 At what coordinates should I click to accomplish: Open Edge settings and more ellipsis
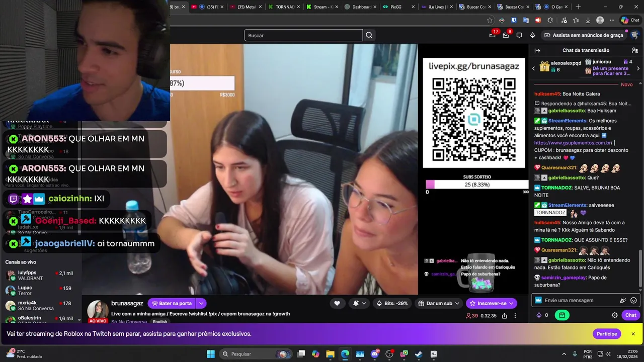pos(612,20)
